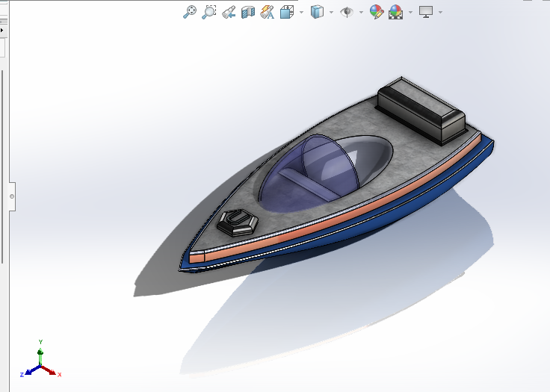The height and width of the screenshot is (392, 550).
Task: Click the X axis of the triad
Action: (x=51, y=371)
